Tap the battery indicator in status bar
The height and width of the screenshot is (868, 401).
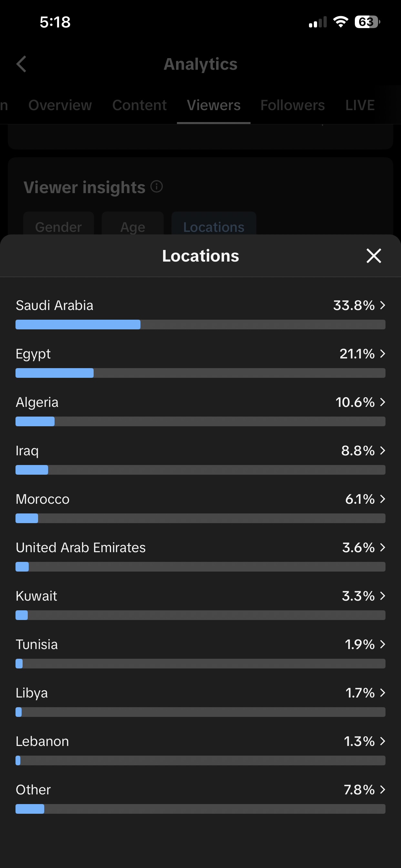point(367,22)
